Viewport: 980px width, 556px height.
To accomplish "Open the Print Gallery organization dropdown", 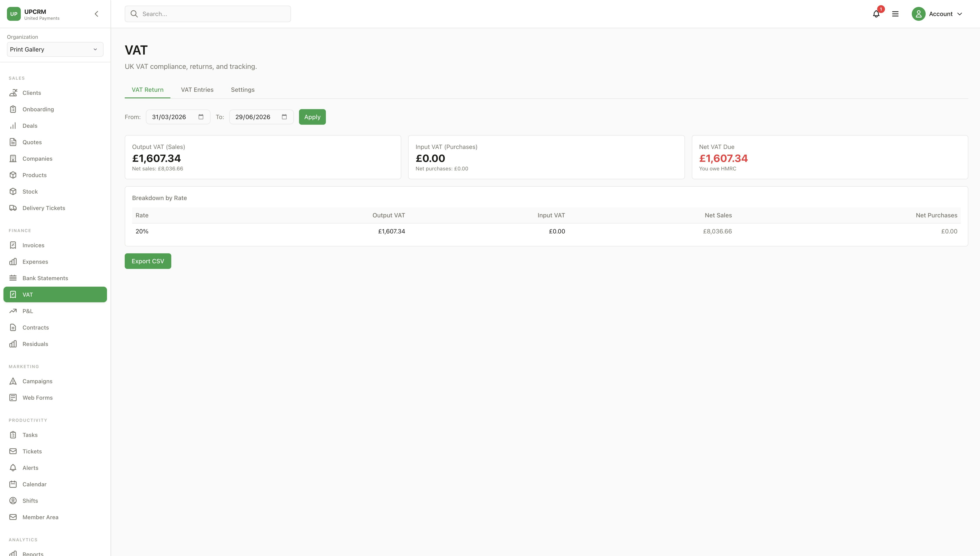I will (55, 49).
